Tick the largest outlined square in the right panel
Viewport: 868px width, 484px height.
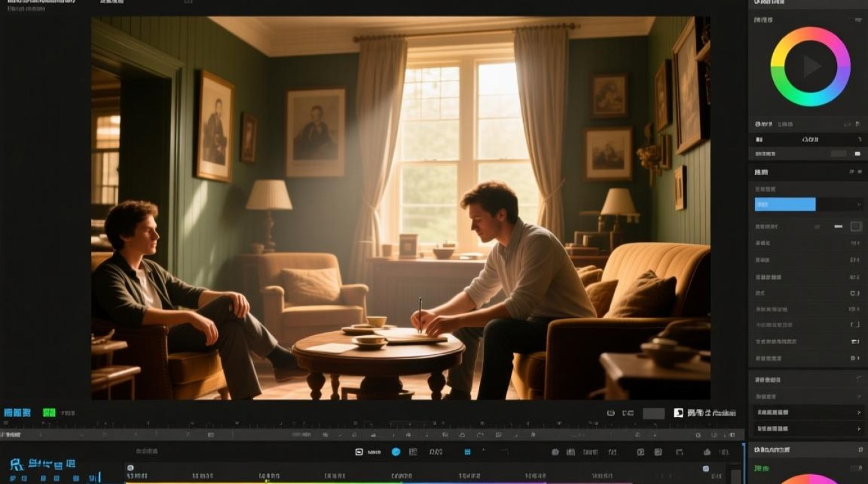tap(856, 227)
